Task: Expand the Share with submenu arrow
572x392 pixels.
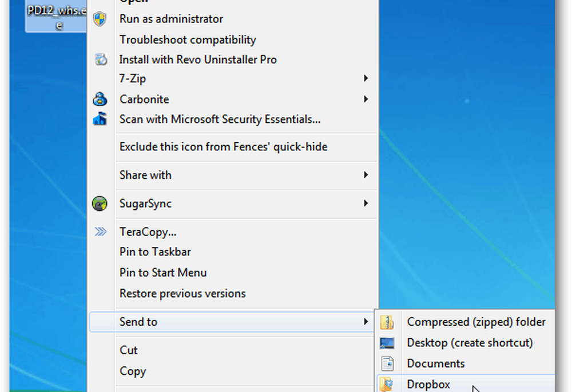Action: coord(366,175)
